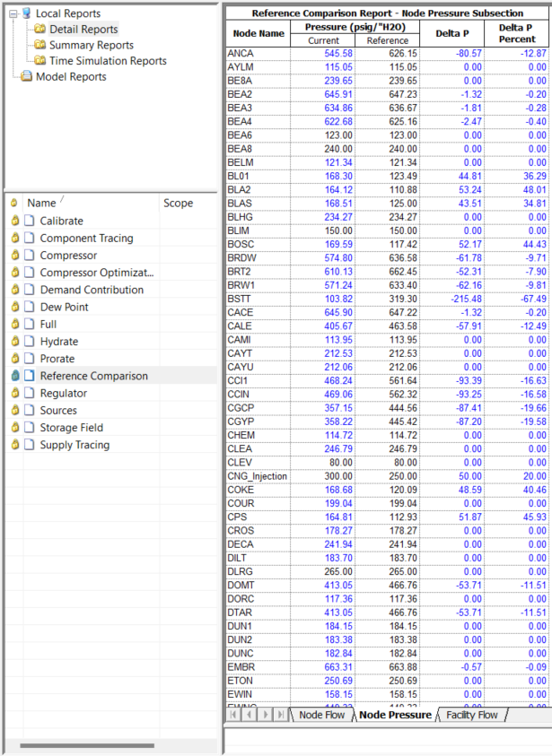The width and height of the screenshot is (552, 756).
Task: Click the Model Reports folder icon
Action: coord(27,76)
